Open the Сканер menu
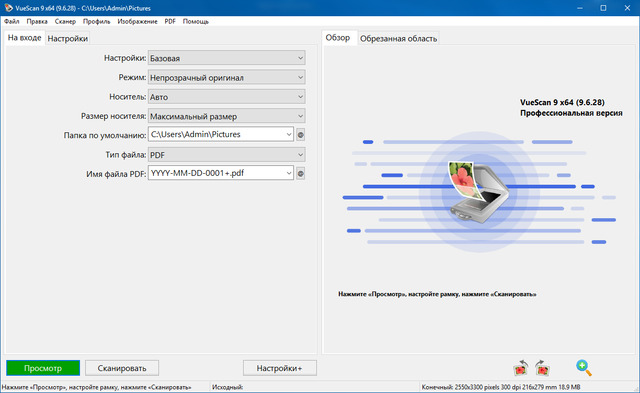Screen dimensions: 640x393 coord(65,21)
